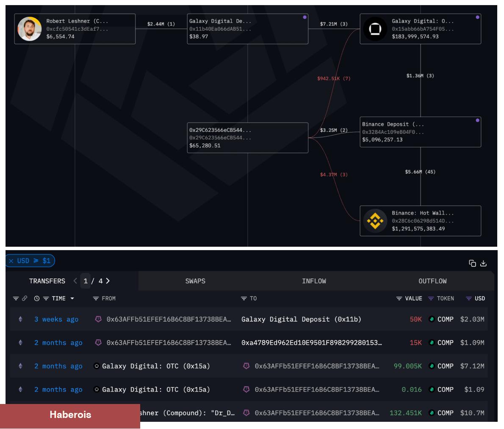The image size is (504, 429).
Task: Switch to the OUTFLOW tab
Action: [432, 281]
